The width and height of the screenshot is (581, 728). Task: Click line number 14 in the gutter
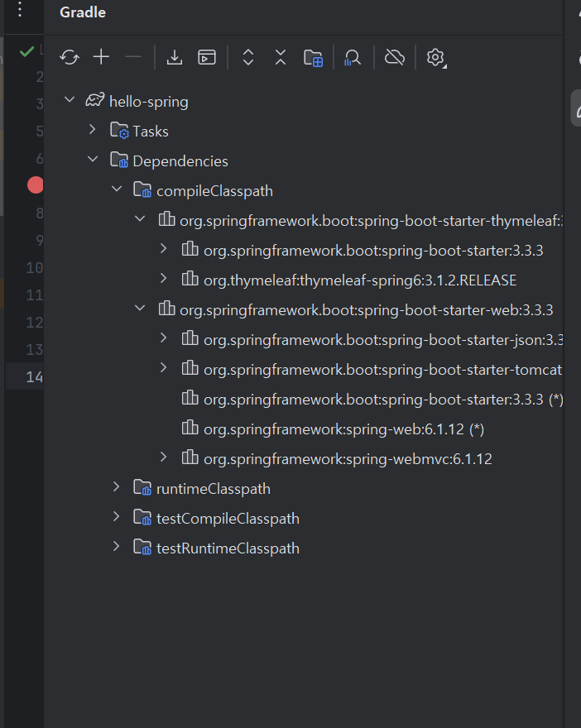tap(35, 376)
